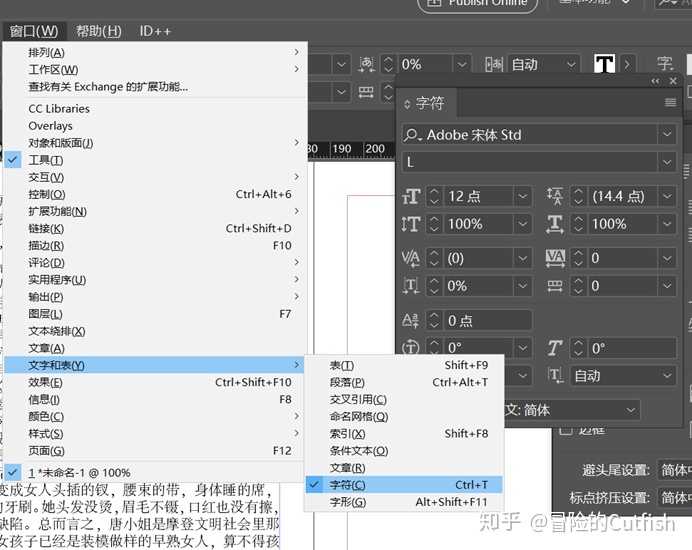Open the ID++ menu
This screenshot has height=550, width=692.
pyautogui.click(x=155, y=31)
